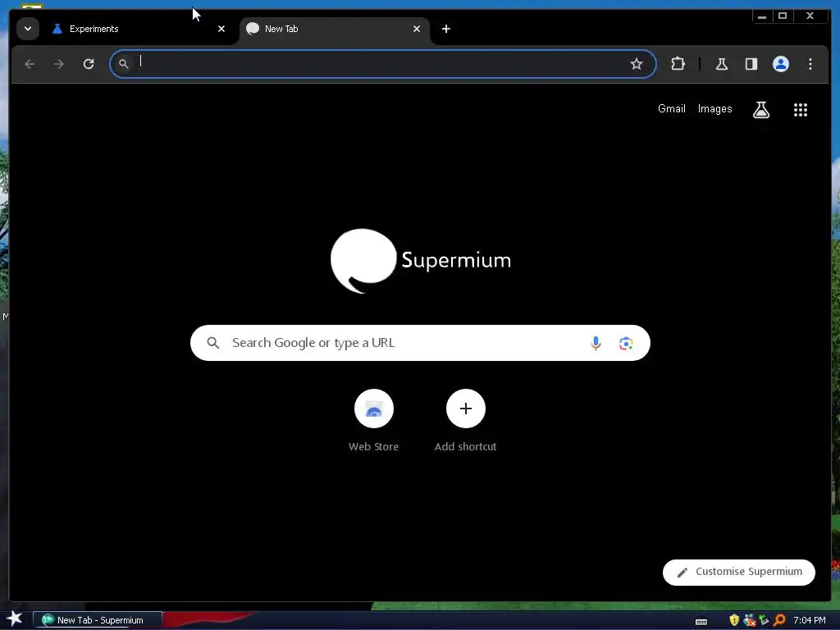Open the taskbar start star button
Screen dimensions: 840x630
(x=15, y=619)
